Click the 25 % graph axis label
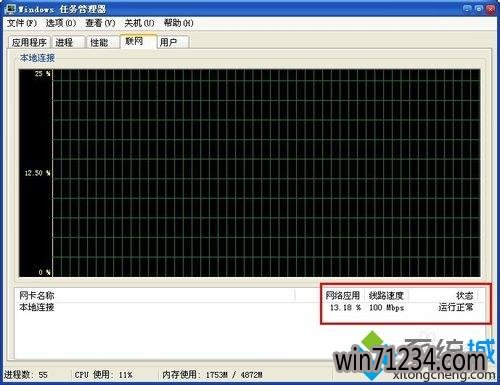500x385 pixels. [43, 74]
